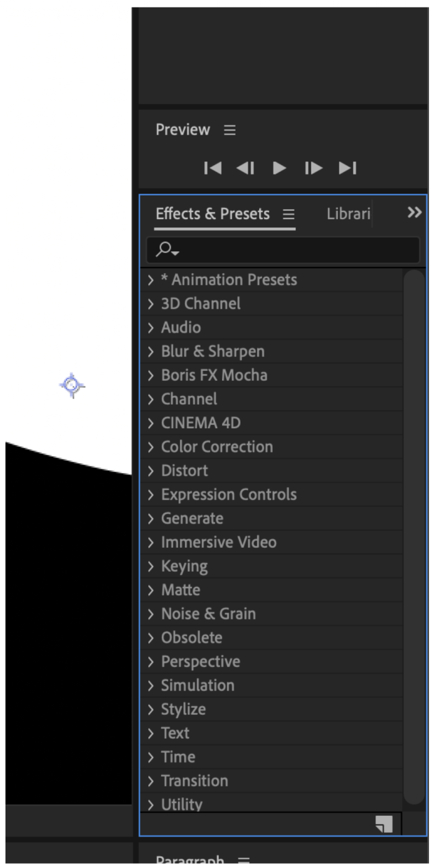Select the Effects & Presets tab
This screenshot has height=868, width=434.
click(213, 214)
